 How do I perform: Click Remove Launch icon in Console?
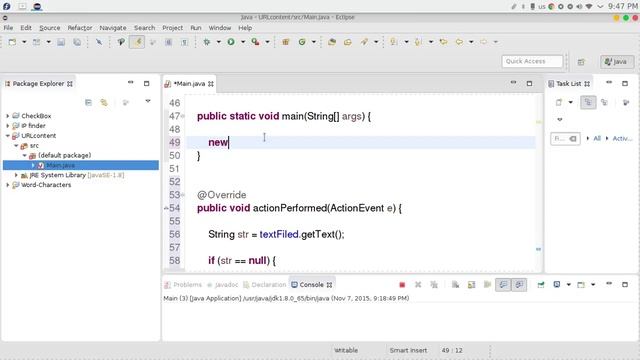point(418,285)
